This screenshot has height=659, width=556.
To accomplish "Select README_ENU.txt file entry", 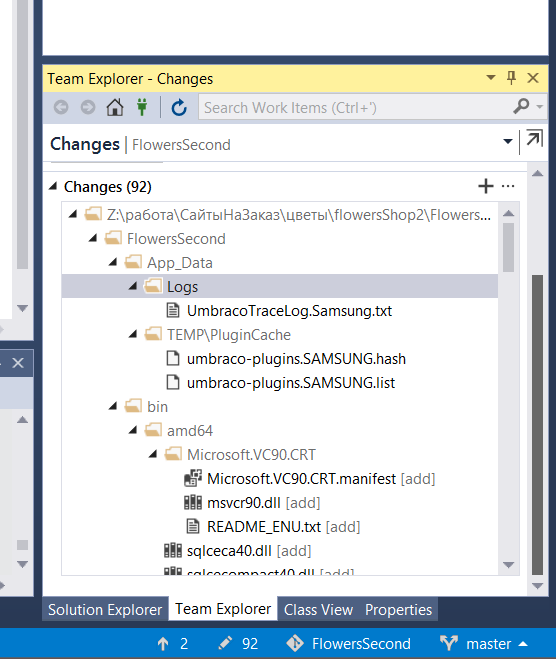I will (x=264, y=526).
